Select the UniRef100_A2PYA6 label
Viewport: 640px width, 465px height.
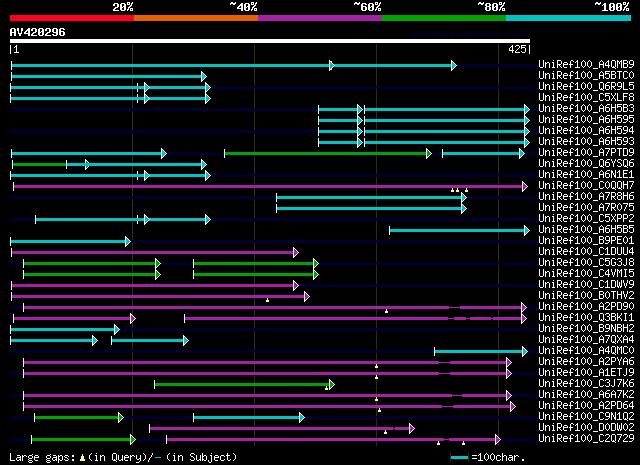pos(586,362)
